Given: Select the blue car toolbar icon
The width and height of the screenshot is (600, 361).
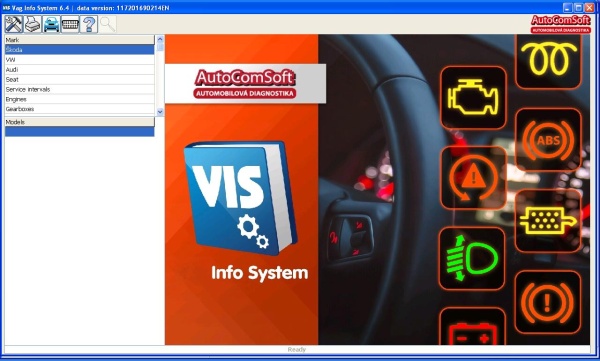Looking at the screenshot, I should click(x=51, y=24).
